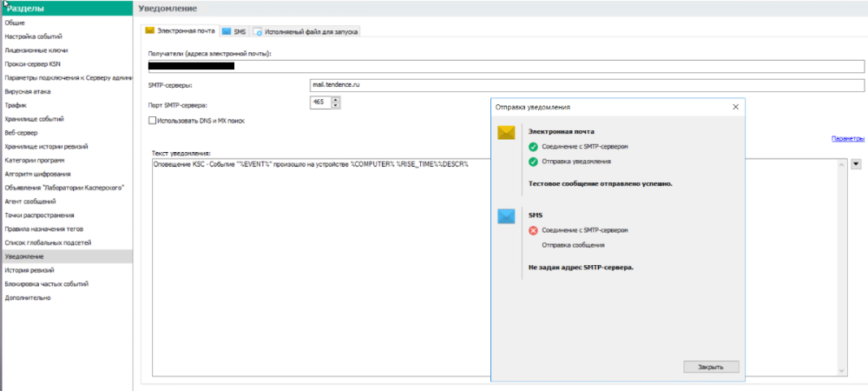This screenshot has width=868, height=391.
Task: Close the 'Отправка уведомления' dialog with X
Action: tap(735, 106)
